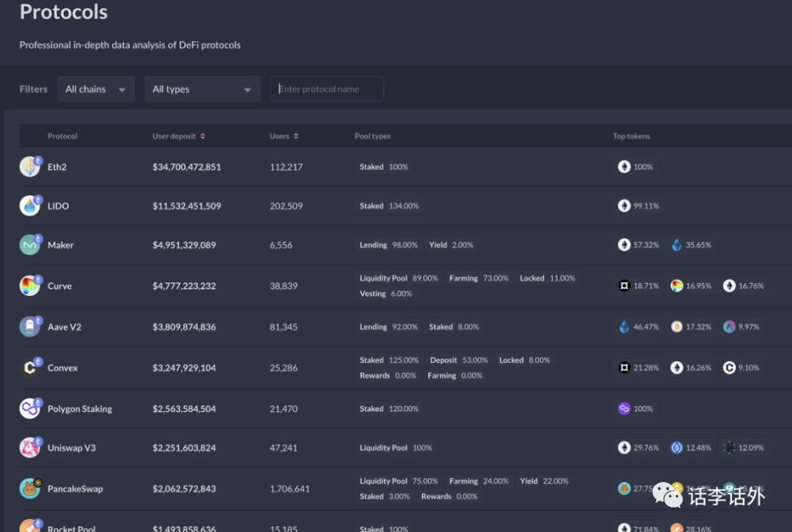Click the ETH token icon in LIDO row
The height and width of the screenshot is (532, 792).
tap(624, 205)
